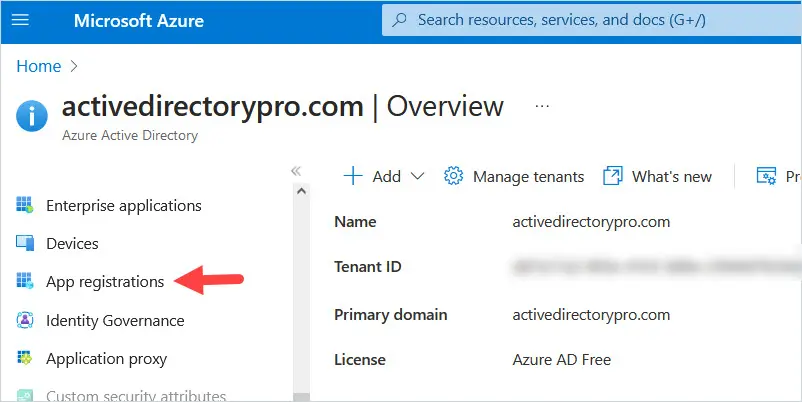Image resolution: width=802 pixels, height=402 pixels.
Task: Collapse the sidebar with double chevron
Action: 296,171
